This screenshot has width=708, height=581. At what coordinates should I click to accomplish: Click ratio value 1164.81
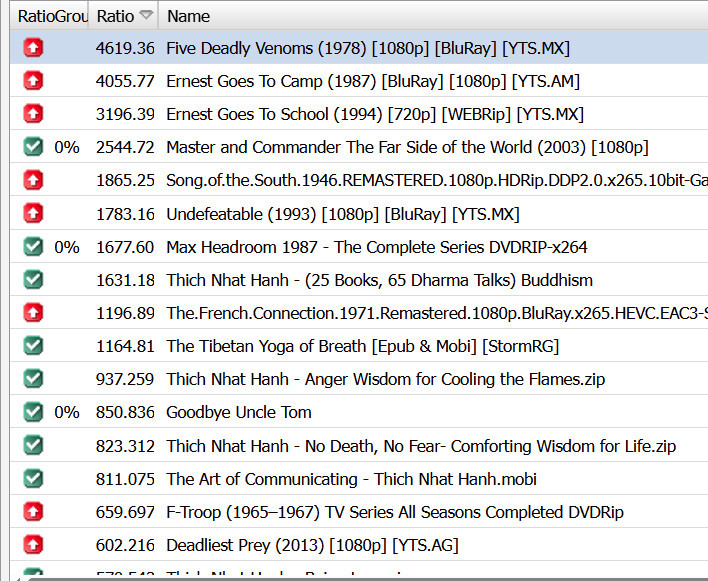click(x=125, y=346)
